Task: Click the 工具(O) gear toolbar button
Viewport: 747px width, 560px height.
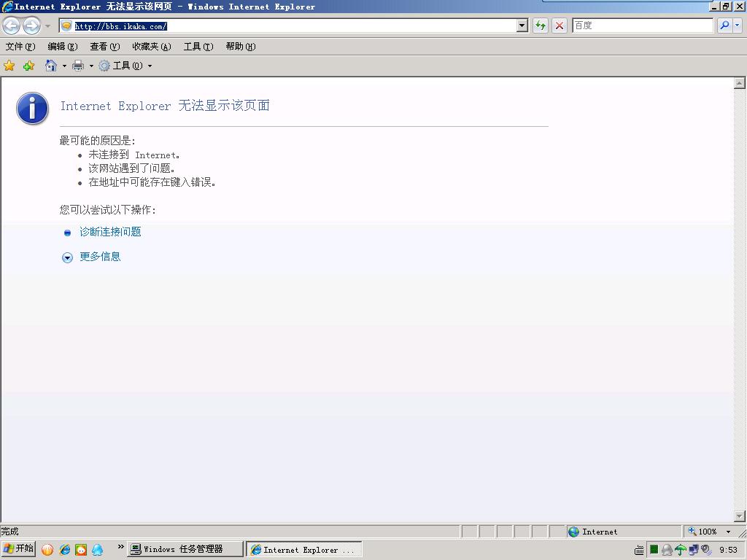Action: [120, 66]
